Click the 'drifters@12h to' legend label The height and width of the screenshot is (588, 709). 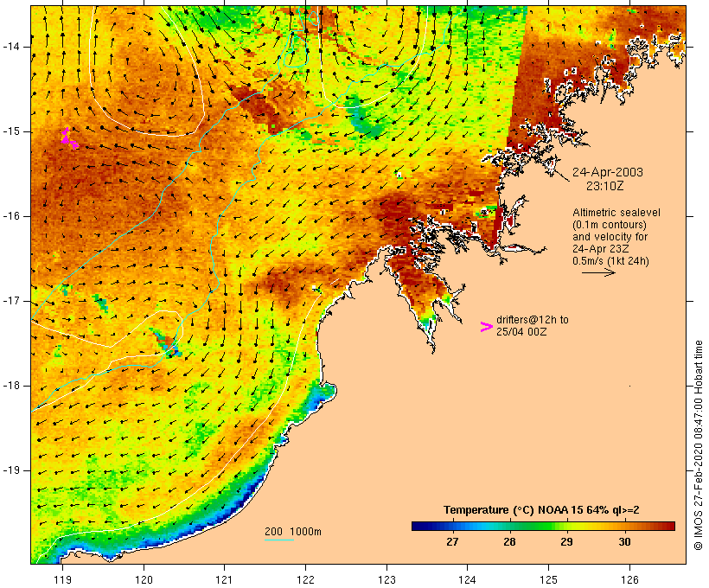point(533,319)
